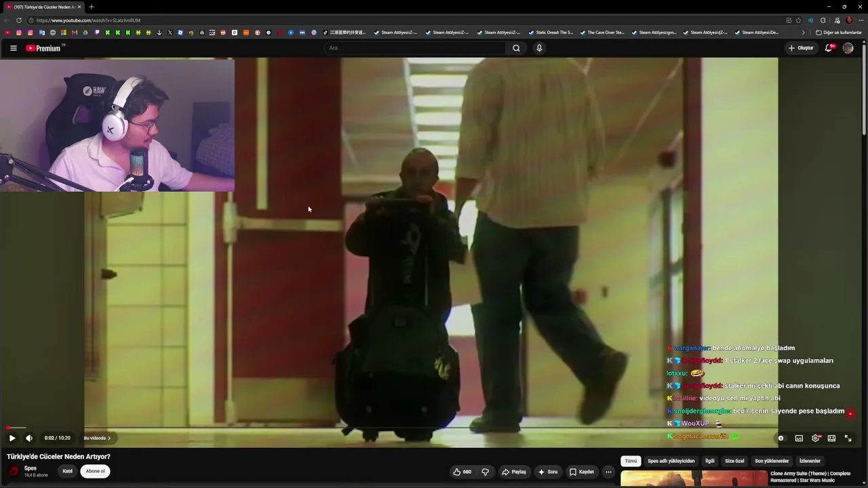Click the youtube.com address bar
This screenshot has width=868, height=488.
(x=407, y=20)
